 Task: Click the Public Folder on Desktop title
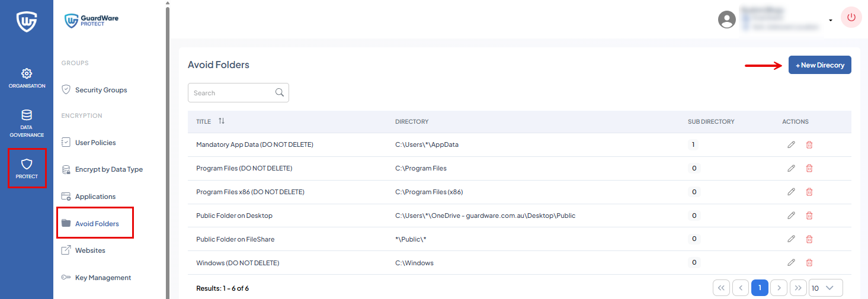click(234, 216)
